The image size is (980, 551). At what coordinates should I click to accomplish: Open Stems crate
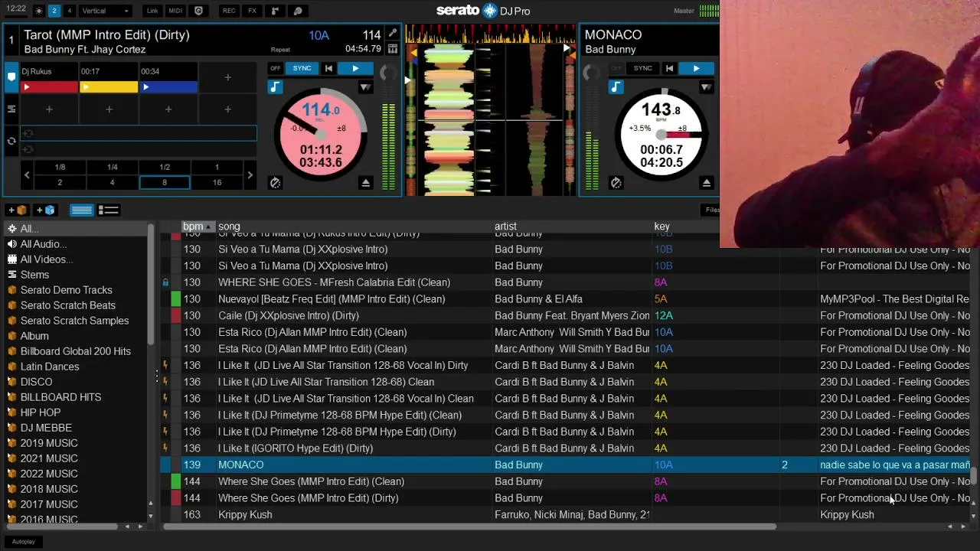click(x=77, y=275)
